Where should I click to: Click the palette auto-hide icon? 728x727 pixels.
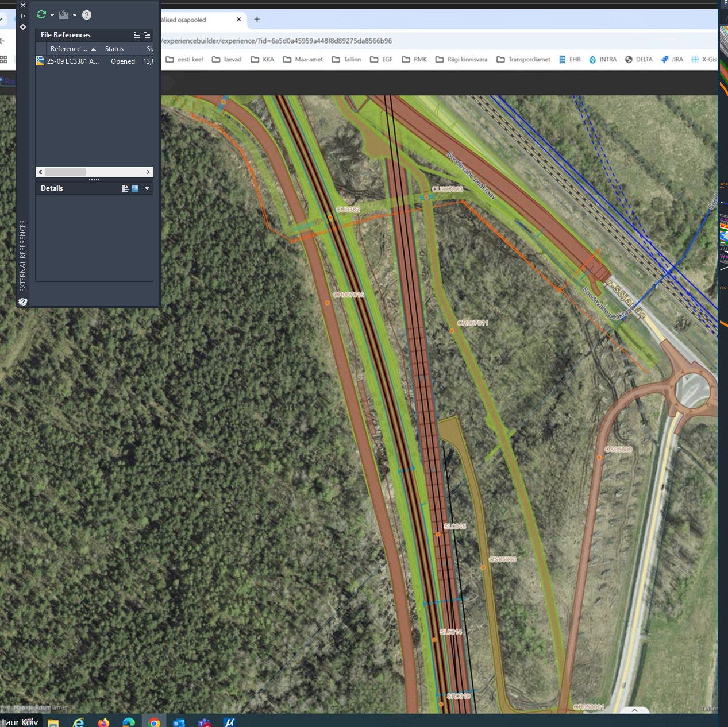click(x=23, y=16)
